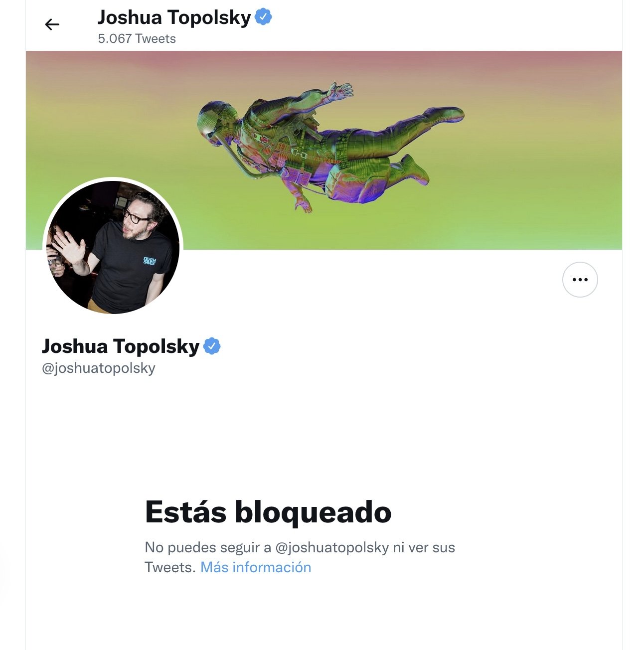
Task: Click the bold profile name below avatar
Action: 121,346
